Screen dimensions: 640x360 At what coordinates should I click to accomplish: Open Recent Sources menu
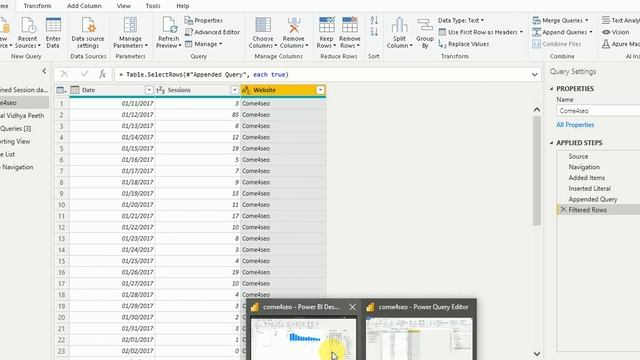28,33
